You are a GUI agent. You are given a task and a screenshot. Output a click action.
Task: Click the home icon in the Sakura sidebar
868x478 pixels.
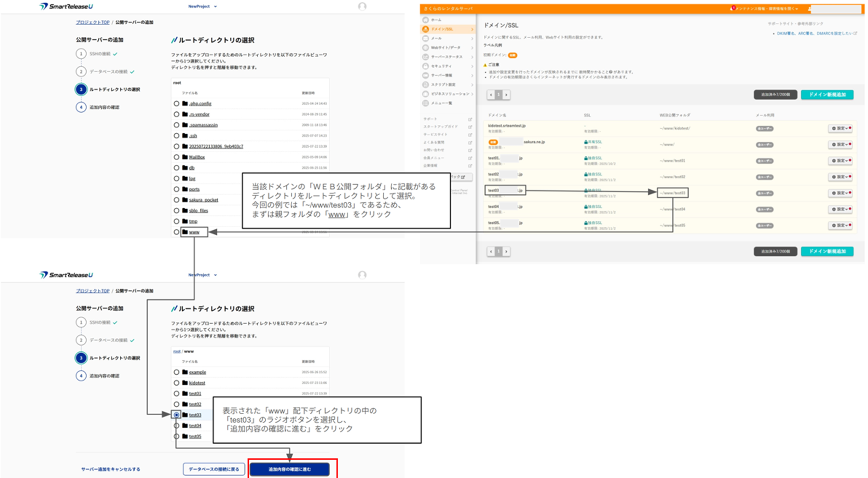[x=426, y=20]
